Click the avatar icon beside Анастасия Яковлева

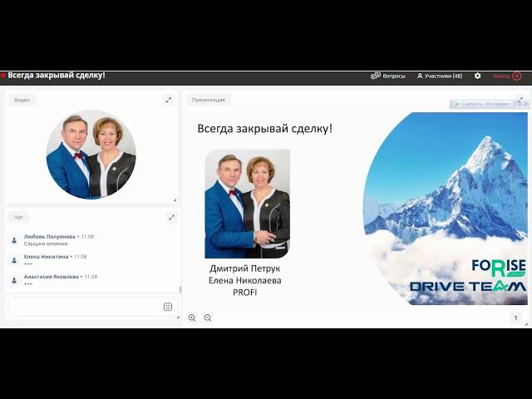(x=14, y=280)
